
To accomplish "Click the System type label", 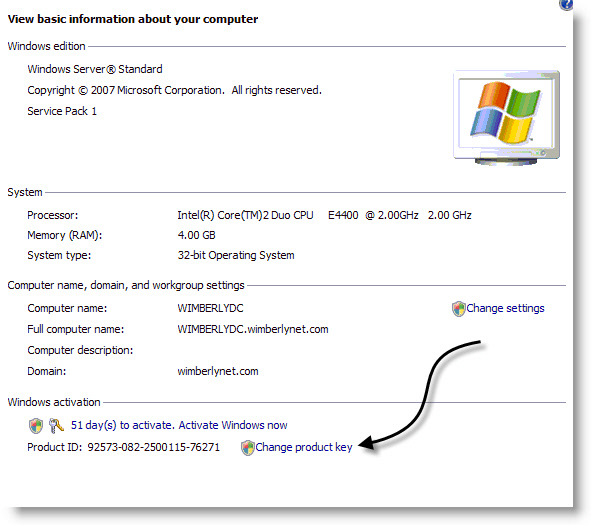I will pos(59,255).
